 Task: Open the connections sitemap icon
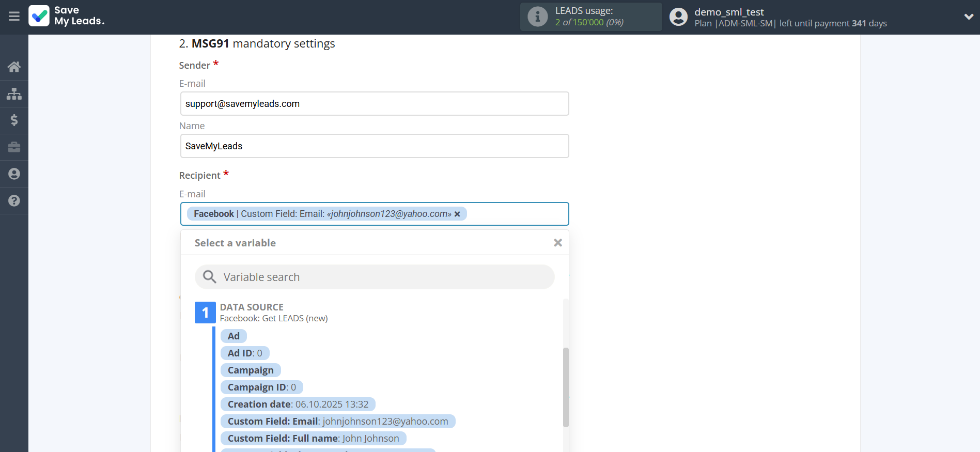[14, 93]
